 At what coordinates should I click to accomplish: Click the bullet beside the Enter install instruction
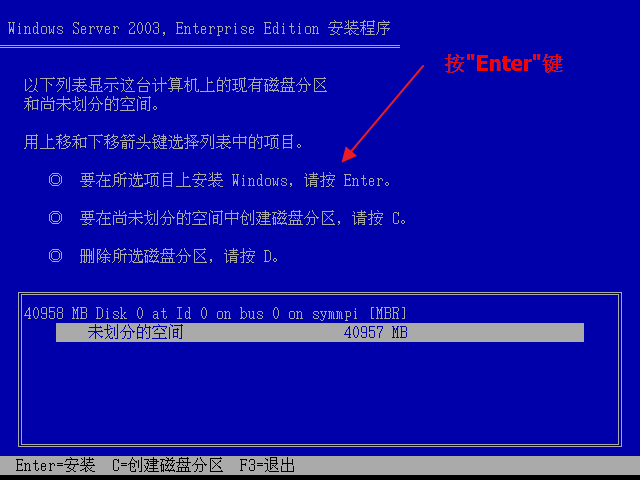[x=56, y=180]
